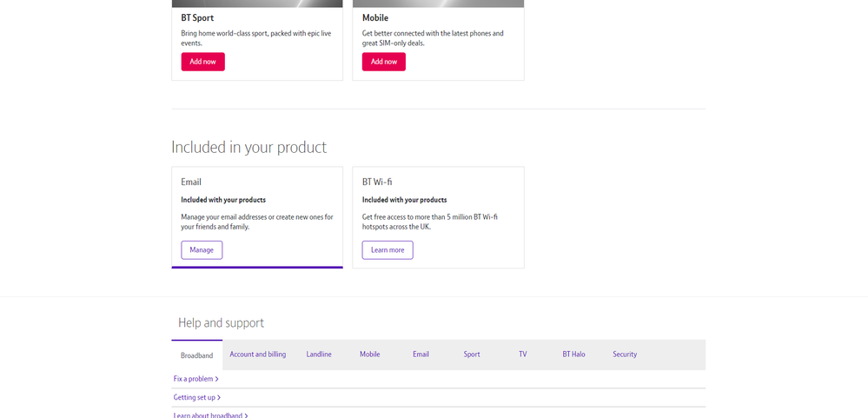868x418 pixels.
Task: Click the BT Sport card heading
Action: click(x=197, y=18)
